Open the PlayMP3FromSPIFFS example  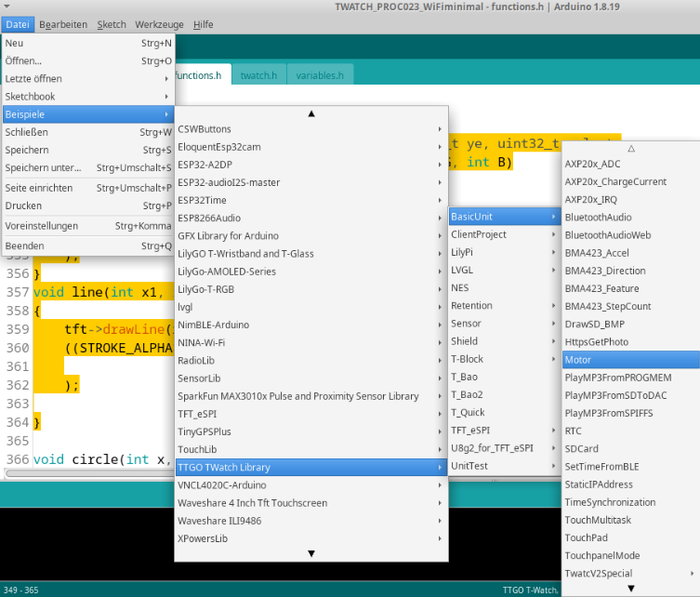(x=631, y=413)
